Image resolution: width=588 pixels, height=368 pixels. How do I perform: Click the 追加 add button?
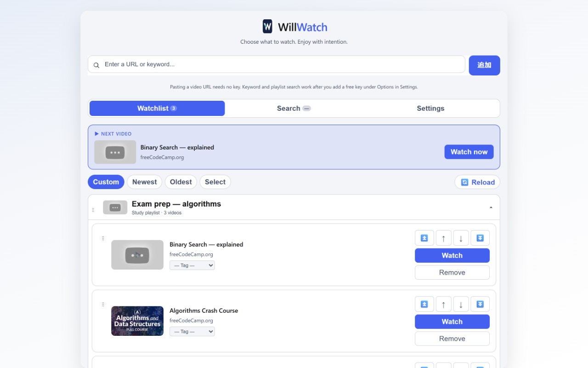tap(485, 65)
